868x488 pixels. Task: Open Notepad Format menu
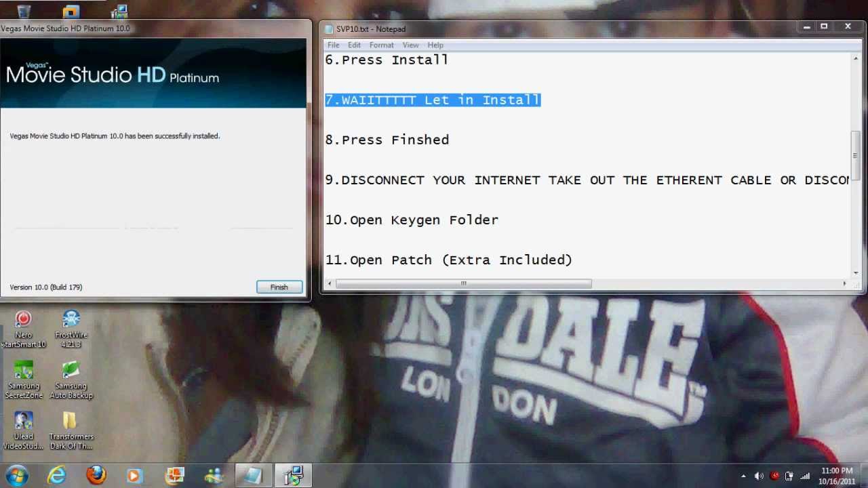tap(381, 45)
